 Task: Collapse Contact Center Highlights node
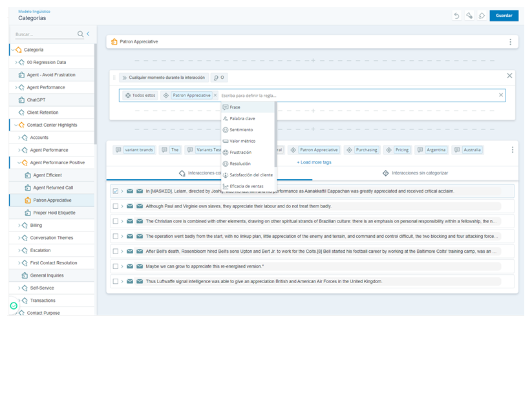click(x=16, y=125)
